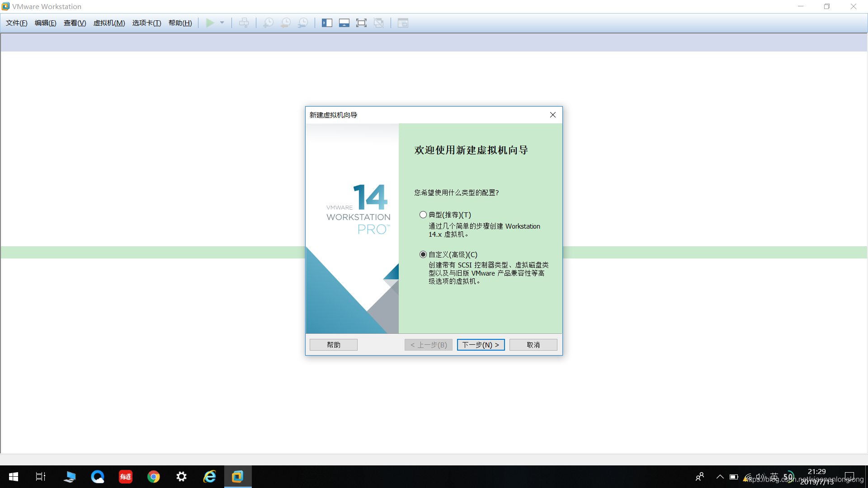This screenshot has height=488, width=868.
Task: Toggle the thumbnail bar icon
Action: point(344,23)
